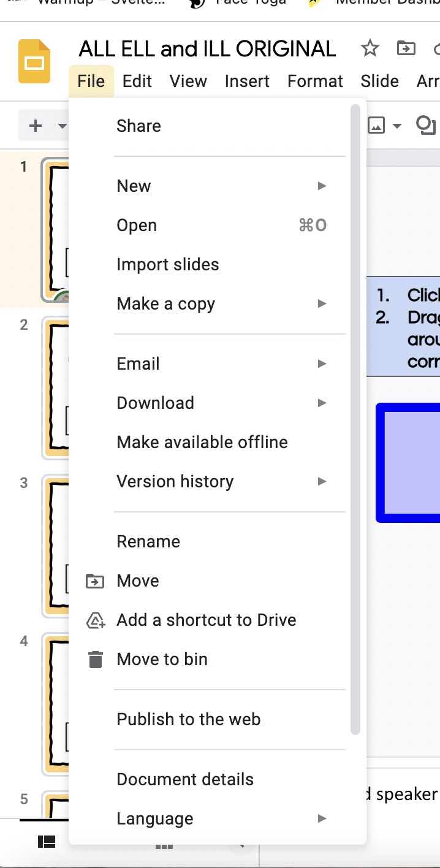Expand the New submenu
This screenshot has width=440, height=868.
pyautogui.click(x=210, y=186)
